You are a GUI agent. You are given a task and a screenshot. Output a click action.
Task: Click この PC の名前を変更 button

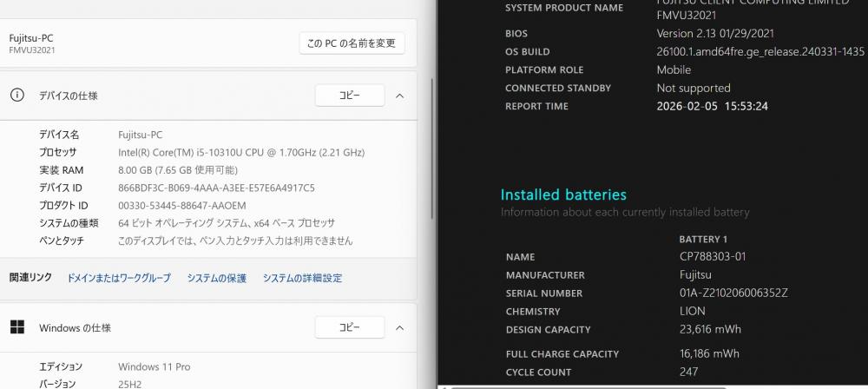(352, 43)
